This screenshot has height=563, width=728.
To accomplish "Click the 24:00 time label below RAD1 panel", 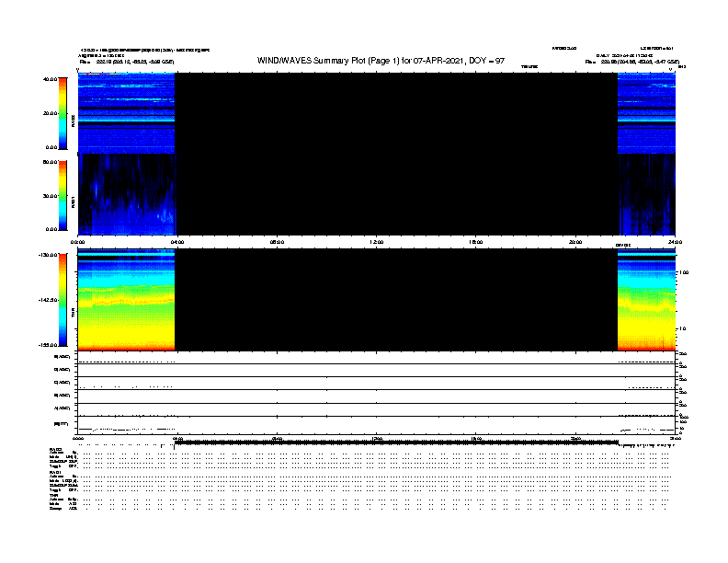I will 675,242.
